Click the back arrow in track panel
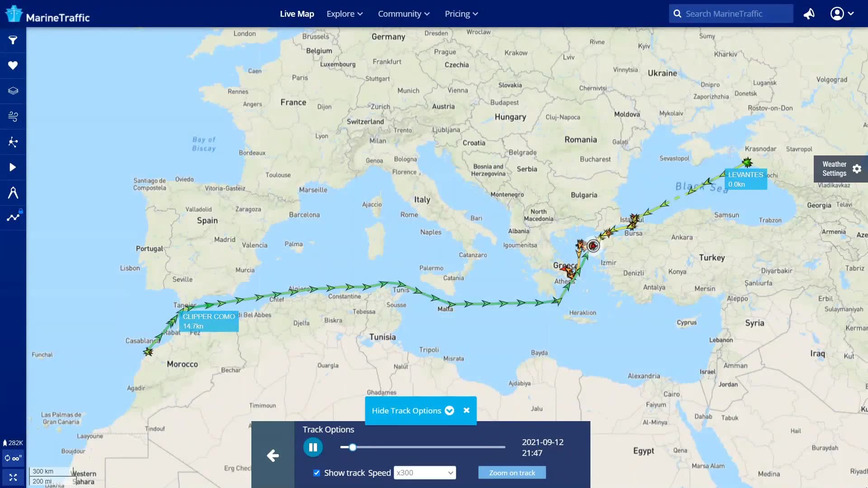Screen dimensions: 868x488 (x=273, y=455)
